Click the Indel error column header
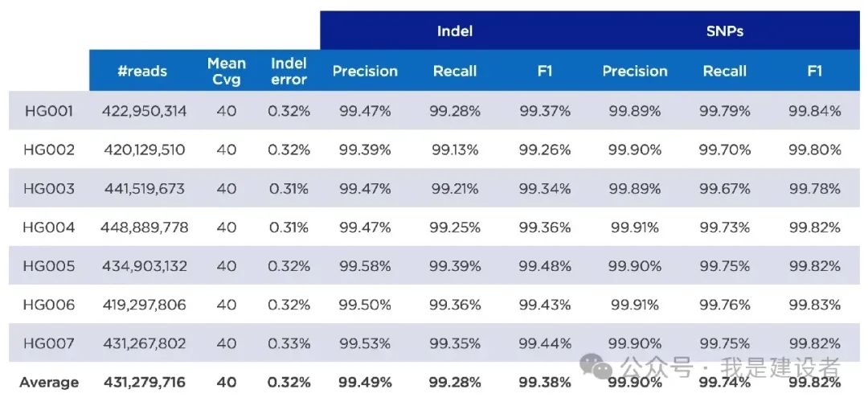Viewport: 868px width, 402px height. (289, 71)
